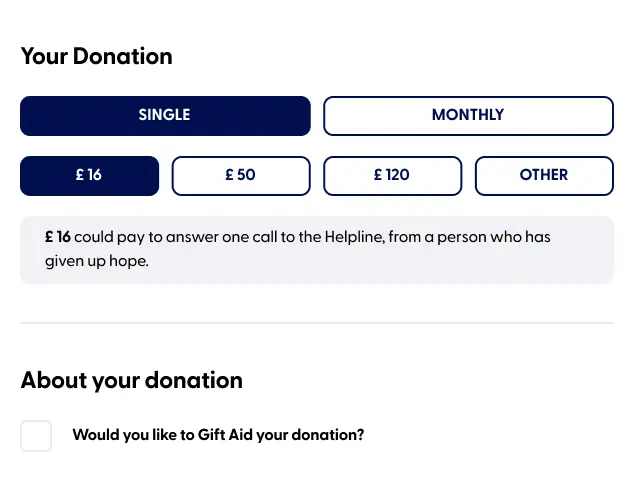
Task: Pick the £ 50 donation amount
Action: (x=240, y=175)
